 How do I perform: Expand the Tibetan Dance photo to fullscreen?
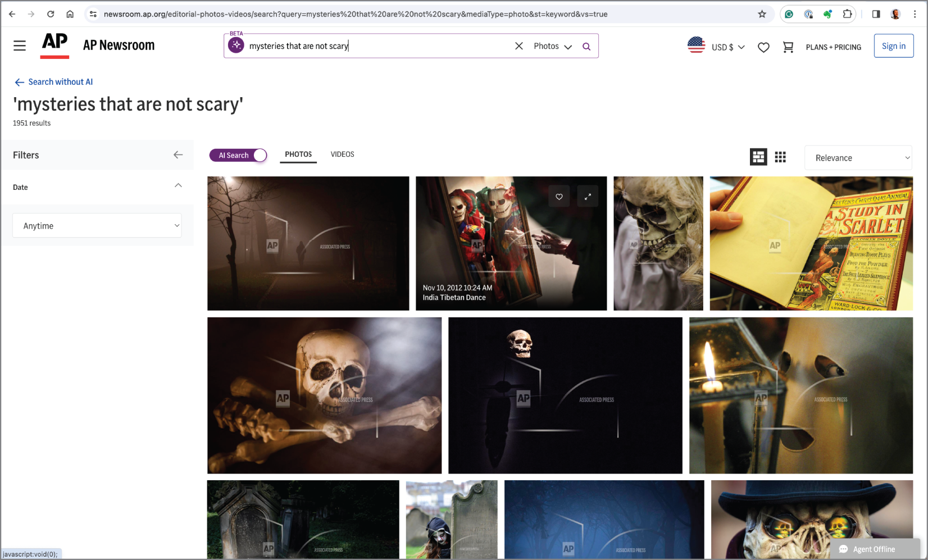[x=588, y=196]
